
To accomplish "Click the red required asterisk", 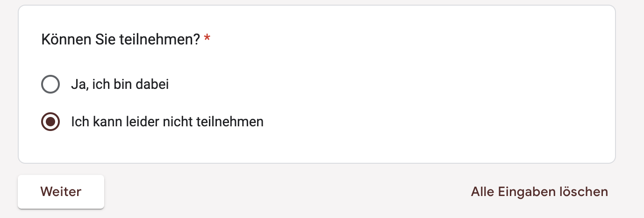I will coord(207,39).
